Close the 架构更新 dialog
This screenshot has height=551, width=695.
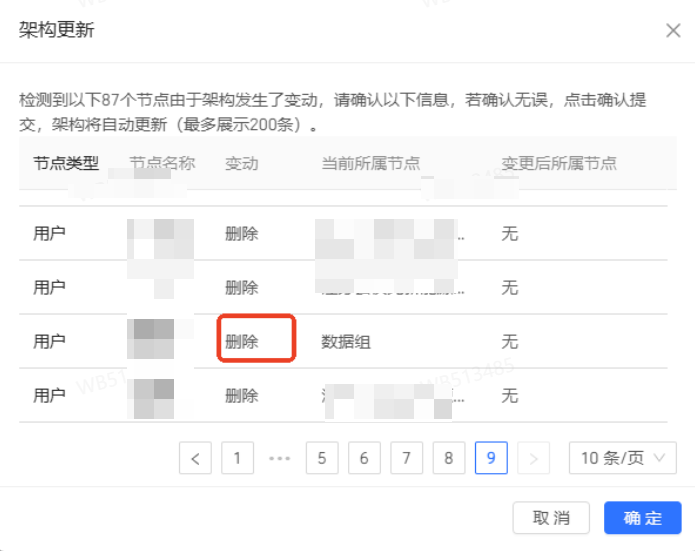pyautogui.click(x=673, y=30)
